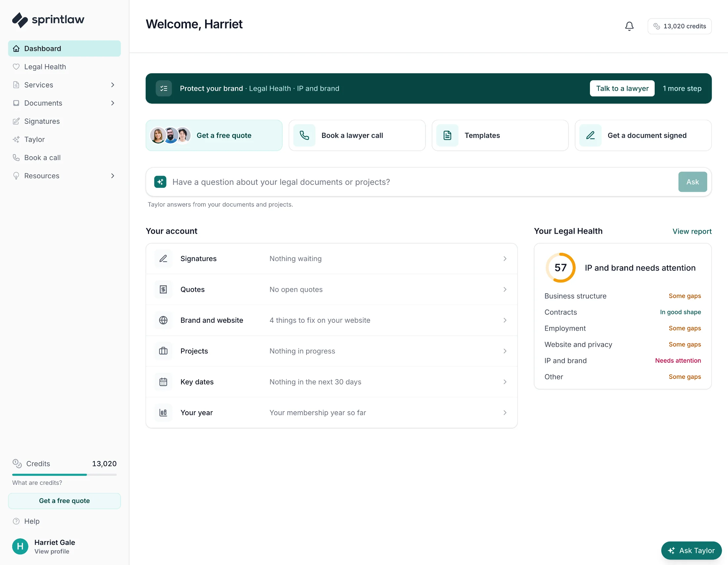Open Quotes row chevron
The width and height of the screenshot is (728, 565).
pyautogui.click(x=505, y=289)
